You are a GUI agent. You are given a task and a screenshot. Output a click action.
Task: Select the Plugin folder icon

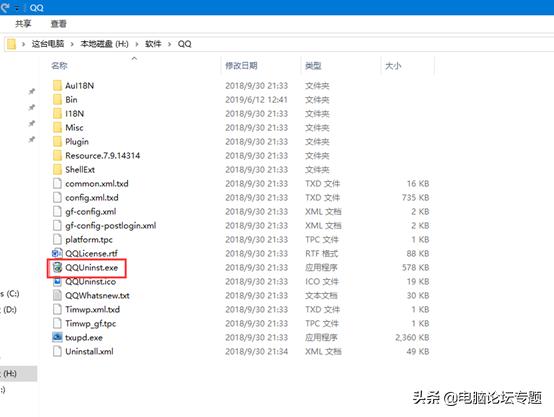click(57, 141)
